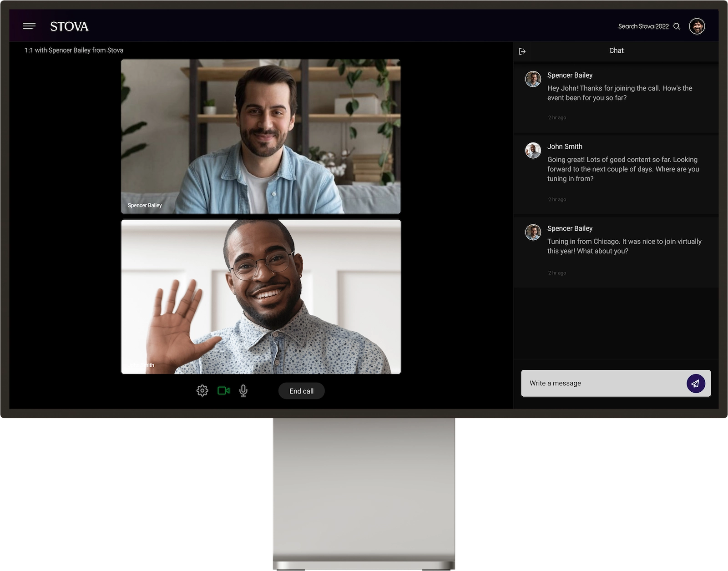End the call
The width and height of the screenshot is (728, 571).
[301, 391]
